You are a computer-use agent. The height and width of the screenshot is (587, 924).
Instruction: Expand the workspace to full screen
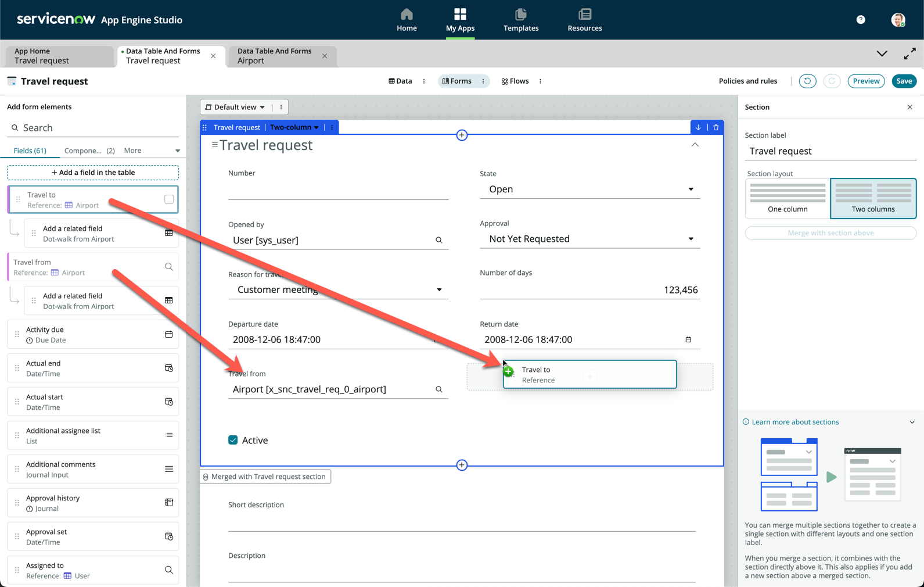(909, 54)
